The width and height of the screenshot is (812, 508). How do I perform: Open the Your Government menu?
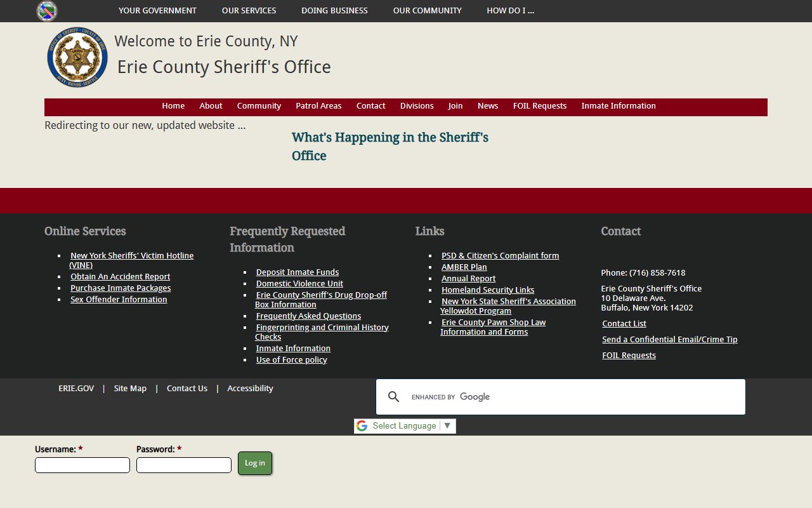157,11
